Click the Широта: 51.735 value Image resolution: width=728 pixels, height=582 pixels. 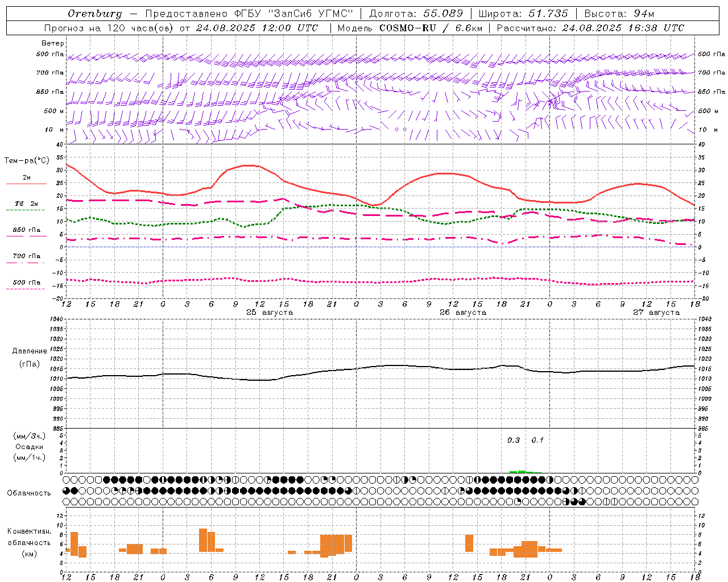tap(523, 14)
